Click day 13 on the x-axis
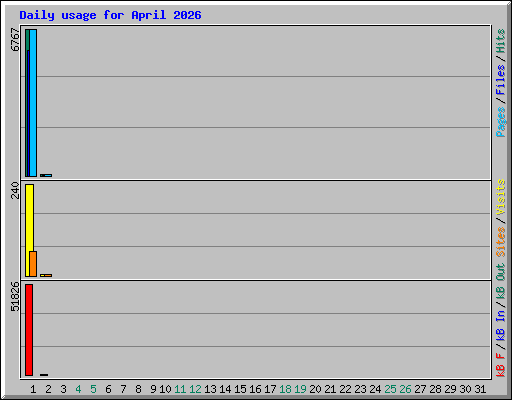This screenshot has width=512, height=400. coord(210,389)
